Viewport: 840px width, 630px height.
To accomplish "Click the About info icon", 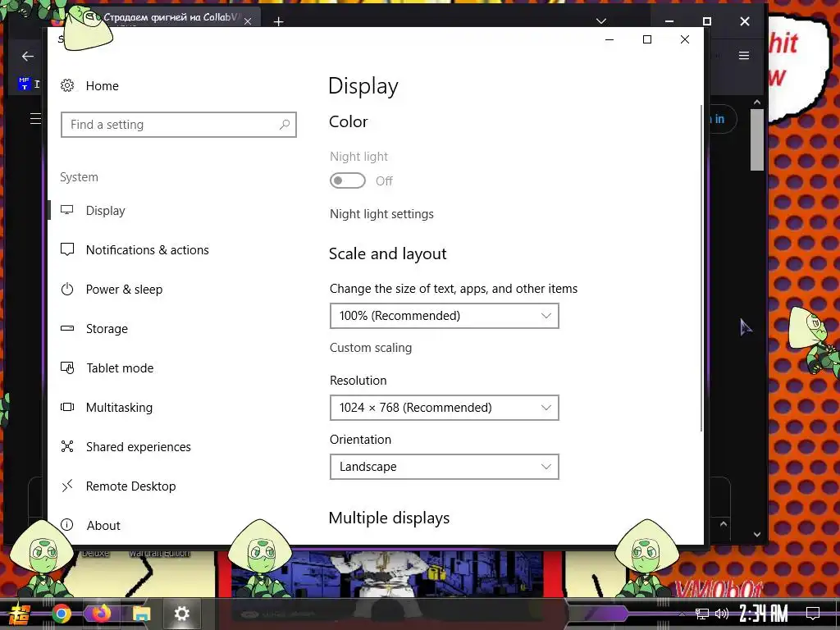I will pos(67,525).
